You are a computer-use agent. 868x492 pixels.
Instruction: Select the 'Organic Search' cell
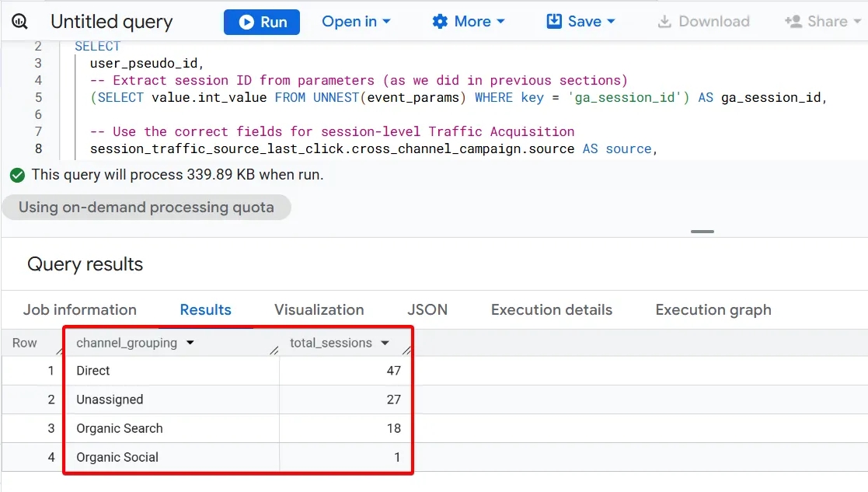(x=173, y=428)
